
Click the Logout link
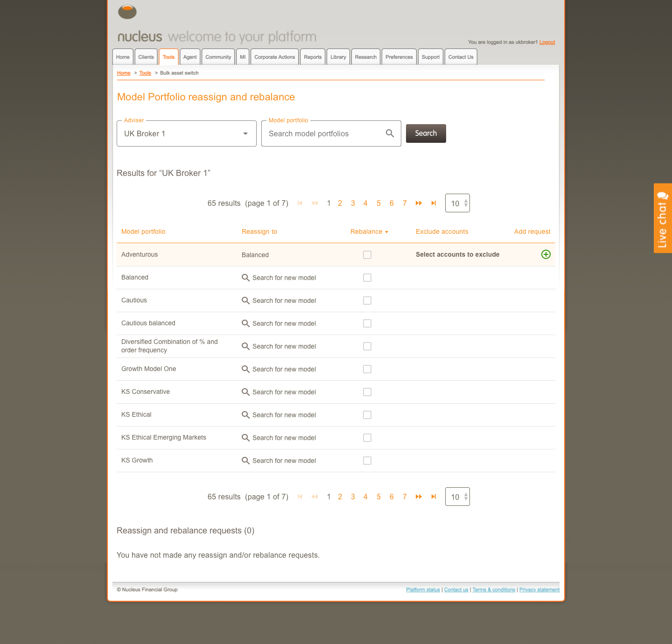(547, 42)
